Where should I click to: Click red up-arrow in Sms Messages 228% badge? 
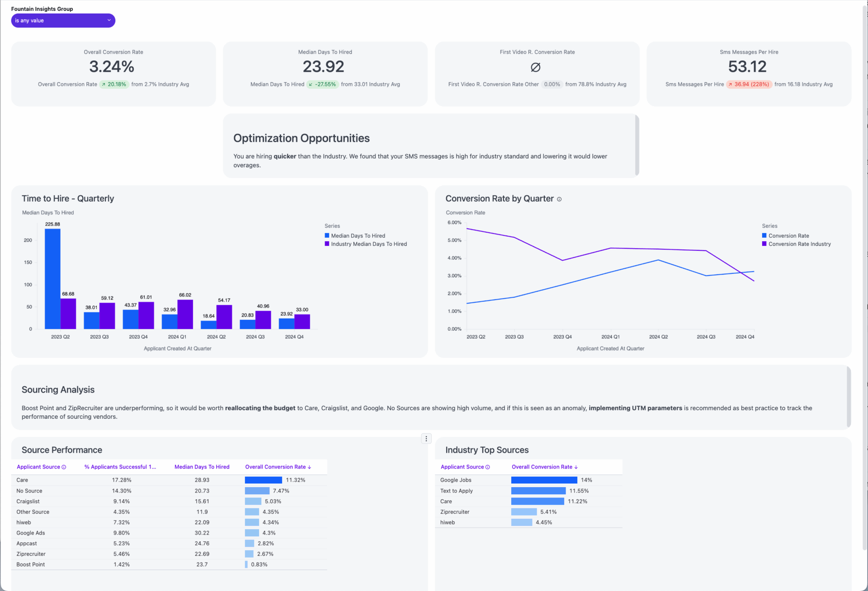click(x=730, y=84)
